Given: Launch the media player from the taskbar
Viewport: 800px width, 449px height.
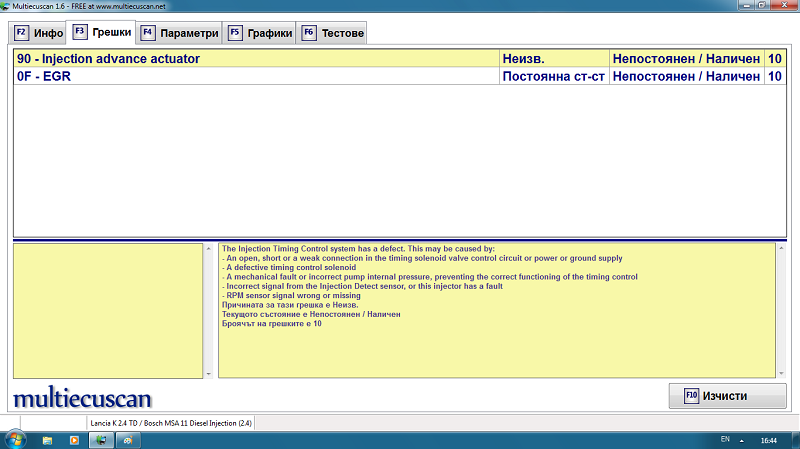Looking at the screenshot, I should click(x=73, y=440).
